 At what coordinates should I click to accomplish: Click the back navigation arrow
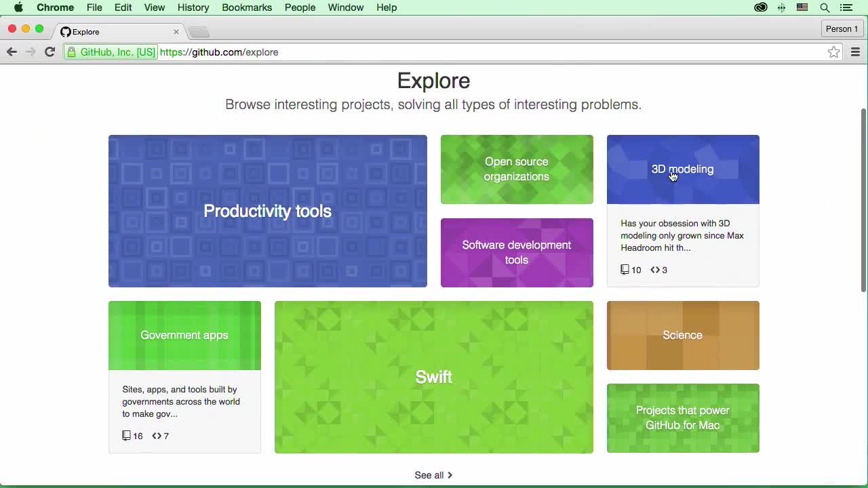click(12, 52)
